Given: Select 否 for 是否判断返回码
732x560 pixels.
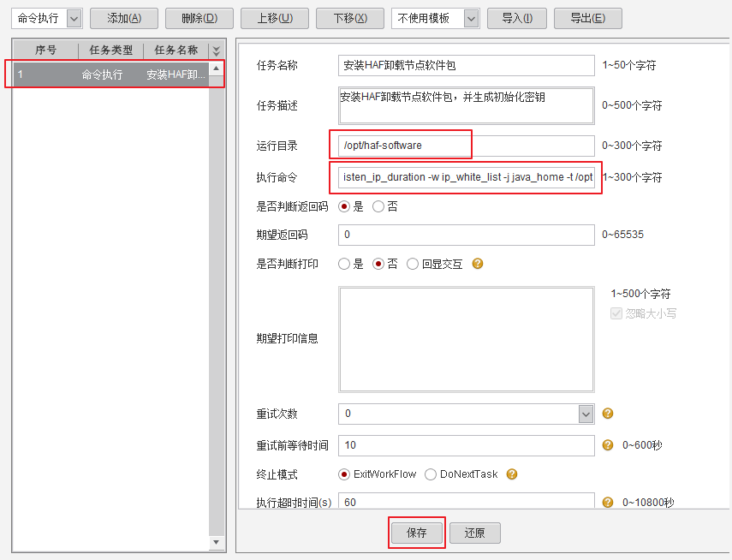Looking at the screenshot, I should tap(378, 206).
